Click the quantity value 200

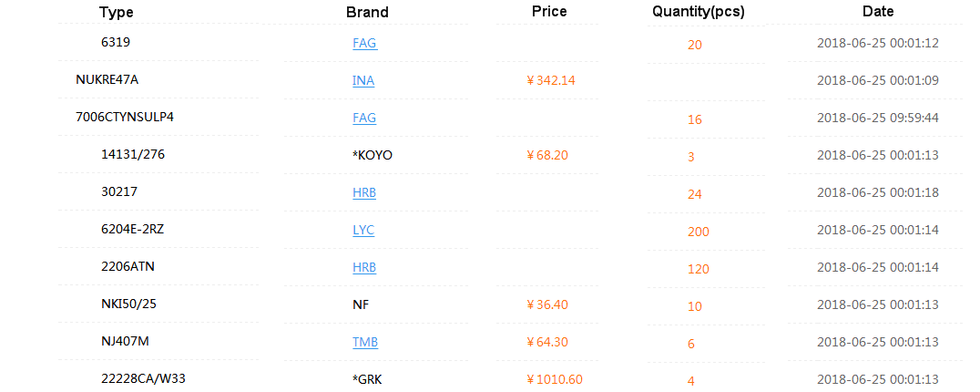(698, 232)
